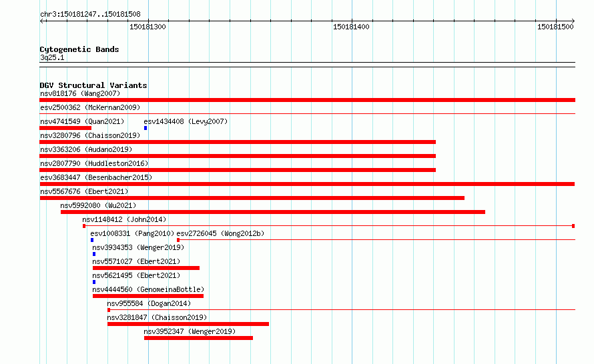This screenshot has height=364, width=594.
Task: Open nsv3934353 (Wenger2019) label
Action: point(138,247)
